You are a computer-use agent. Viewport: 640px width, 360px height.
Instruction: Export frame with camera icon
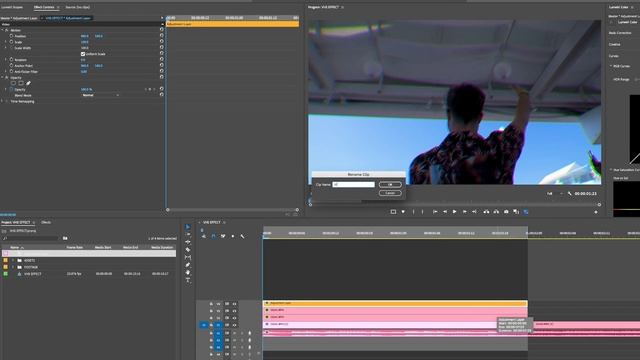coord(506,212)
